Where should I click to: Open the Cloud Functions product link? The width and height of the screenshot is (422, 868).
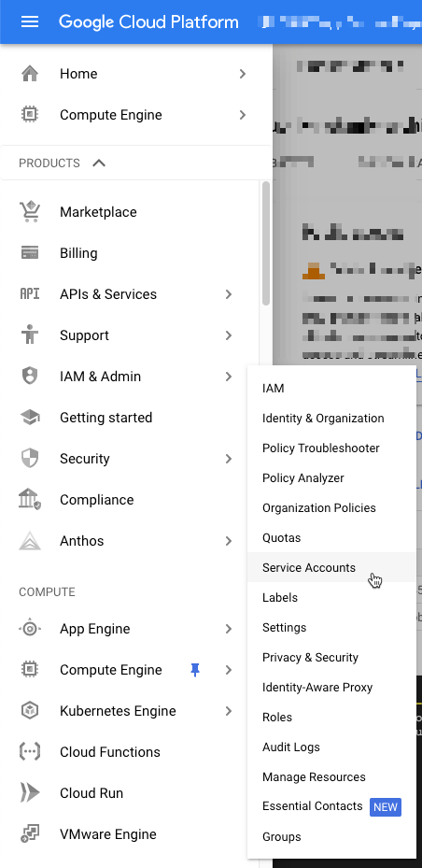[110, 752]
